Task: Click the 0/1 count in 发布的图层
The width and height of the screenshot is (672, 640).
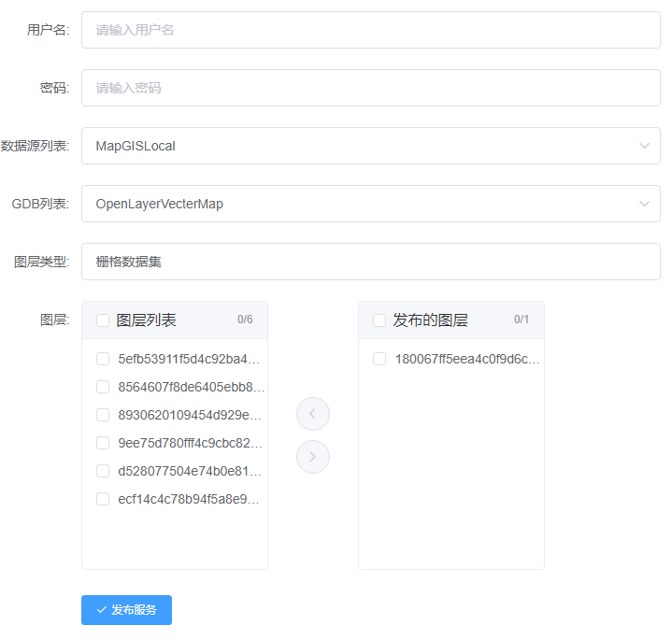Action: (x=522, y=320)
